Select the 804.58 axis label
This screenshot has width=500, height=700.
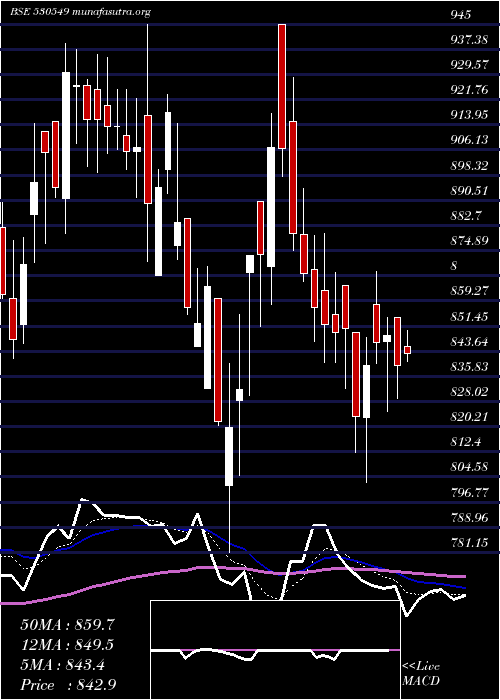click(469, 467)
